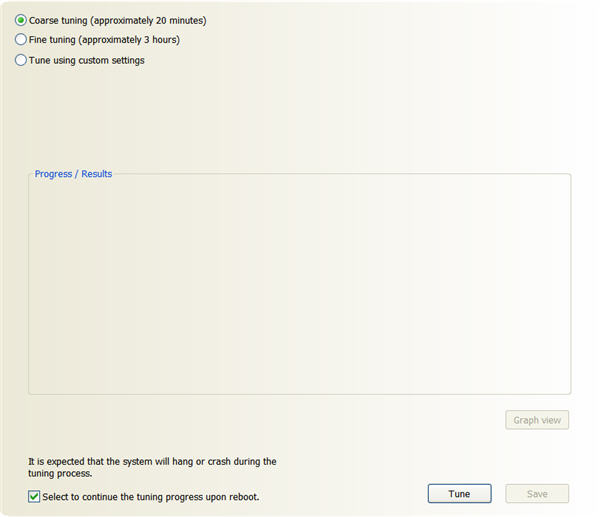Click the 'Fine tuning (approximately 3 hours)' label
600x517 pixels.
(104, 40)
